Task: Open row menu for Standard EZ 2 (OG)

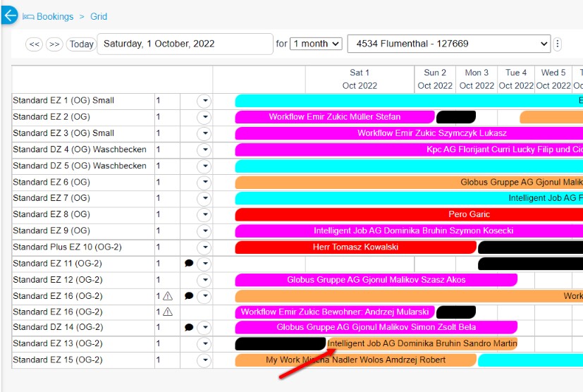Action: pos(204,117)
